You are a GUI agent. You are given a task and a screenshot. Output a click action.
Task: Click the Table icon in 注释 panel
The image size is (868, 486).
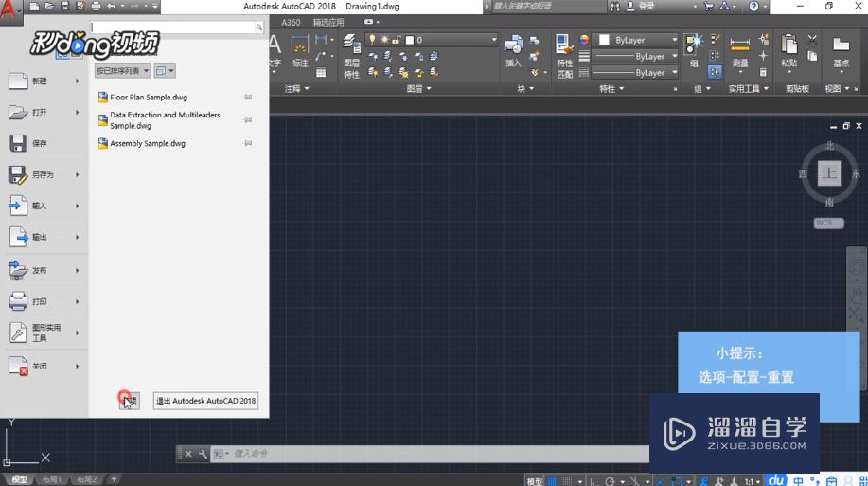(321, 73)
